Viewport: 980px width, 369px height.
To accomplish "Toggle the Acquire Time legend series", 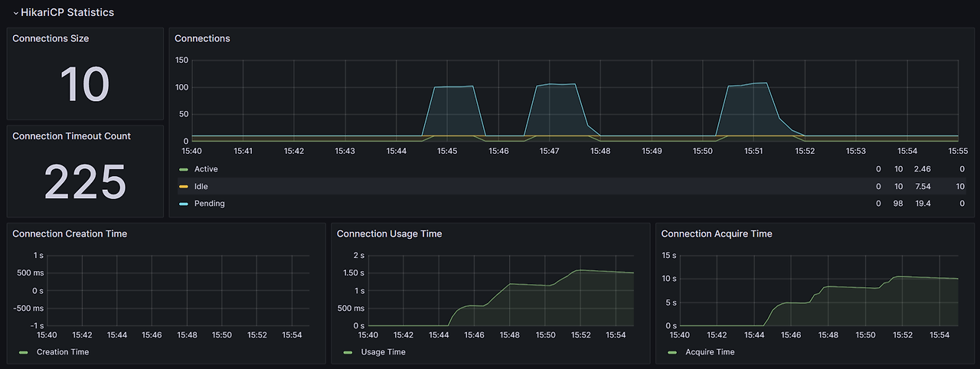I will (710, 352).
